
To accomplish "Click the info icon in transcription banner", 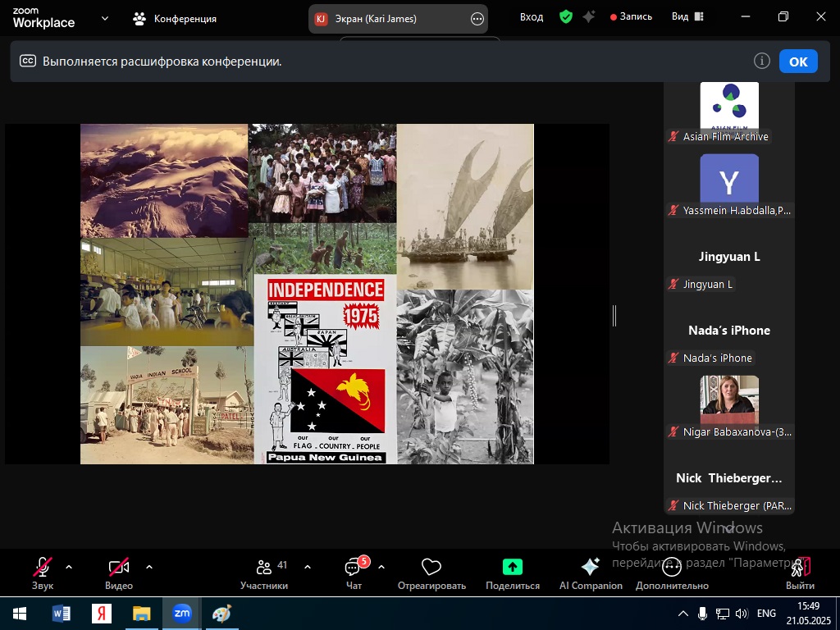I will [761, 61].
